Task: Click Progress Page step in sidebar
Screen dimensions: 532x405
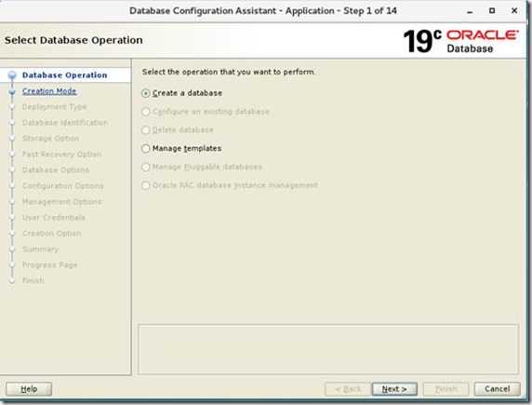Action: tap(50, 264)
